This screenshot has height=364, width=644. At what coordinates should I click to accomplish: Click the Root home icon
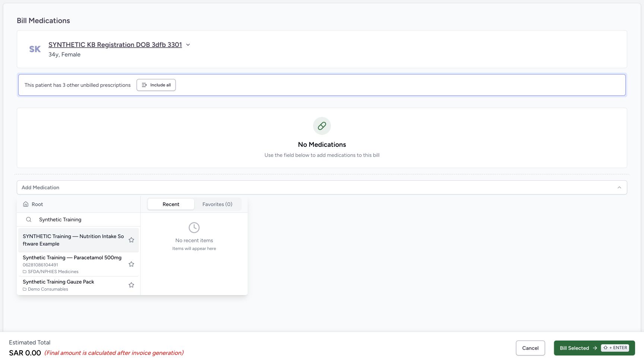(26, 204)
